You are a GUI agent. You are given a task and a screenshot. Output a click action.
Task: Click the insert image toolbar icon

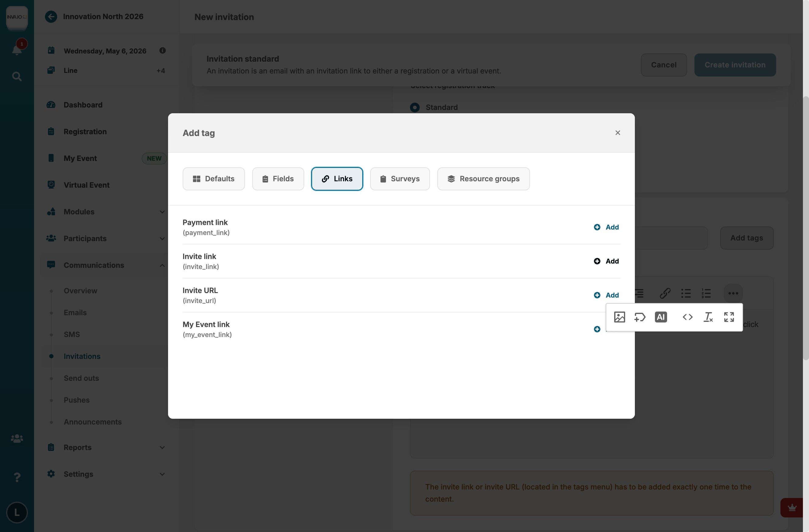click(x=619, y=317)
